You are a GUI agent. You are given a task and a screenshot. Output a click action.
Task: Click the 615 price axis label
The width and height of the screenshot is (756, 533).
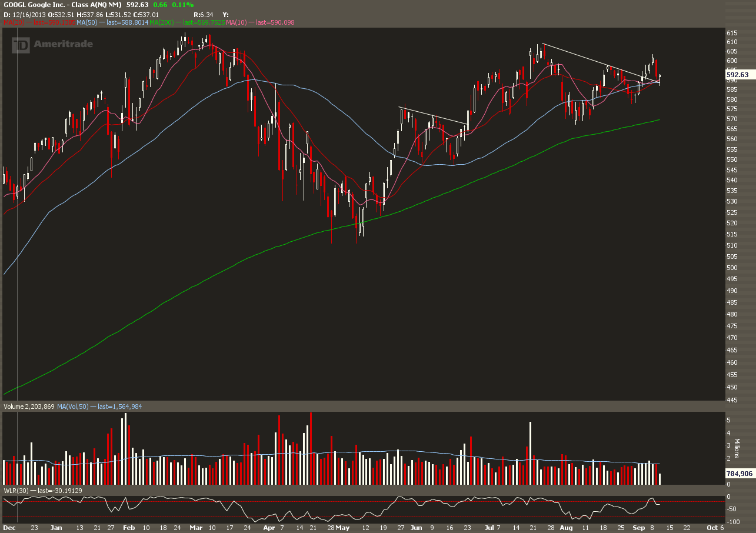(x=732, y=33)
